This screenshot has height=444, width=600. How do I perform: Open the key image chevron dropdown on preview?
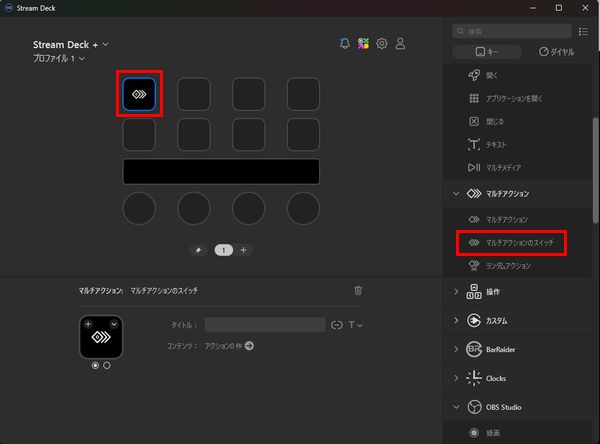114,324
